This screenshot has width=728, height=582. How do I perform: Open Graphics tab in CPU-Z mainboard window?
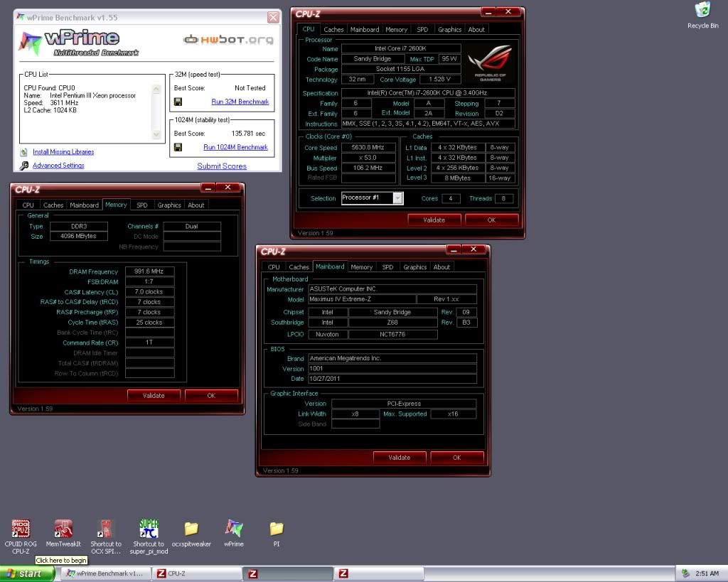pos(414,267)
